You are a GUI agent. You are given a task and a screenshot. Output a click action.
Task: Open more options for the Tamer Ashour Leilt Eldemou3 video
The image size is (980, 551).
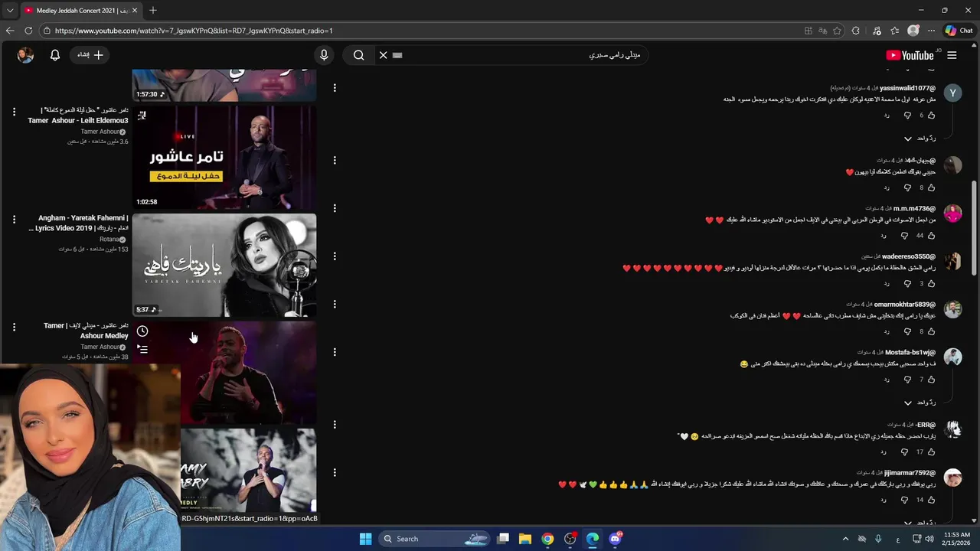click(14, 112)
